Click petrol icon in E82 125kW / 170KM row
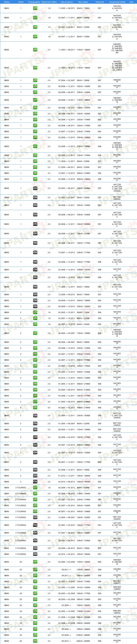Image resolution: width=137 pixels, height=644 pixels. 35,131
